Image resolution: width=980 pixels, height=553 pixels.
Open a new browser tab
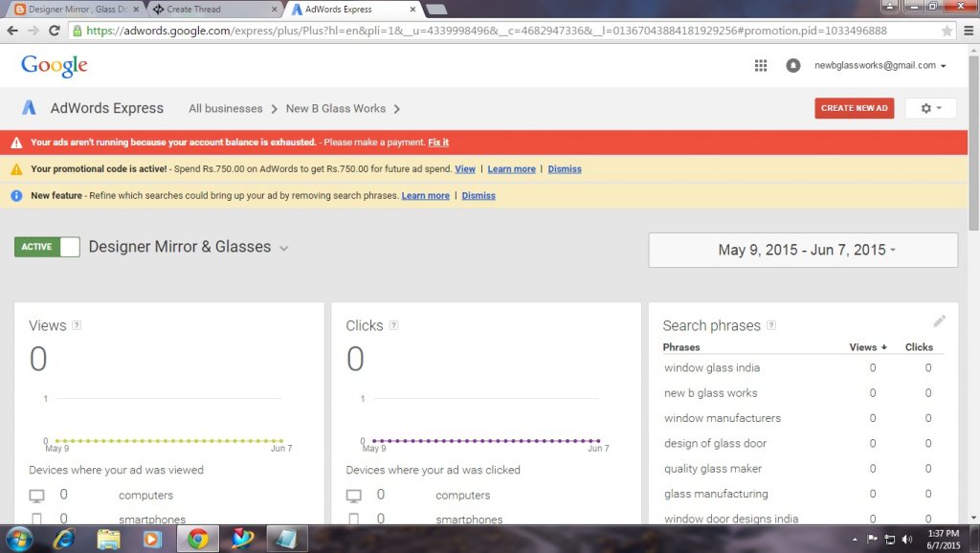[436, 10]
